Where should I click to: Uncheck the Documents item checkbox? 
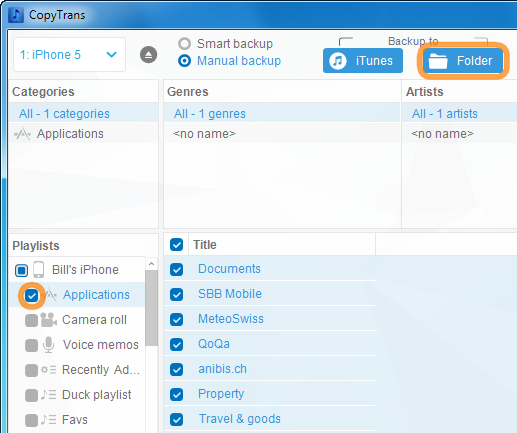176,269
